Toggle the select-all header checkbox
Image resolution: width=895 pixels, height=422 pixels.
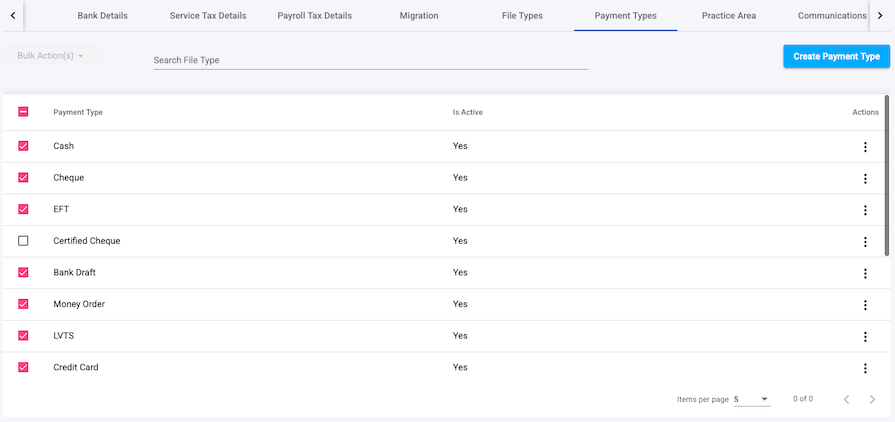(x=24, y=112)
